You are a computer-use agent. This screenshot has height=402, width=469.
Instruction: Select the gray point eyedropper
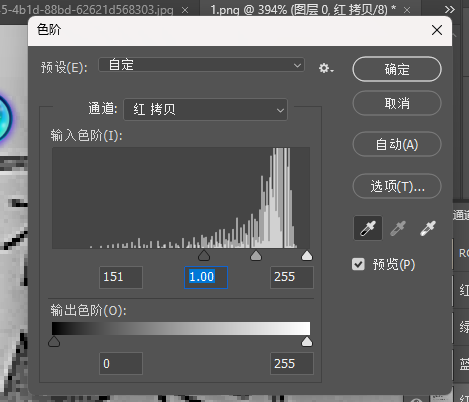click(x=398, y=228)
